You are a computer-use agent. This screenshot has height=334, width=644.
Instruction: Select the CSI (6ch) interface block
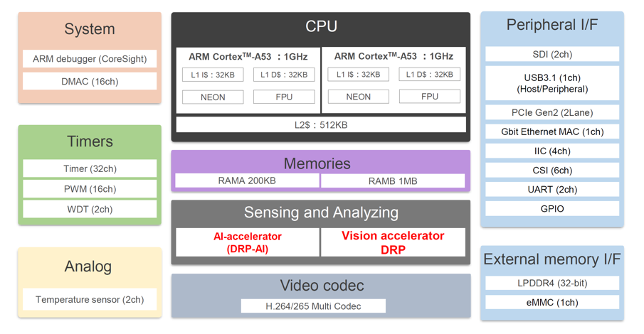pyautogui.click(x=552, y=171)
